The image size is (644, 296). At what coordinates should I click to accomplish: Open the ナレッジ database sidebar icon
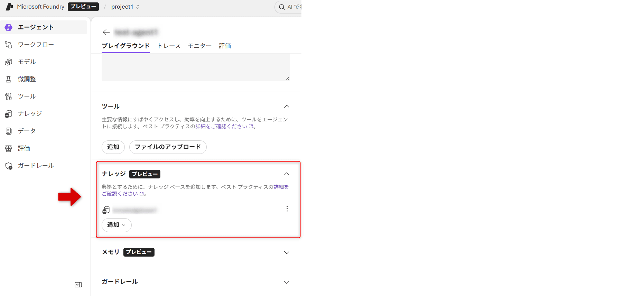click(x=9, y=114)
